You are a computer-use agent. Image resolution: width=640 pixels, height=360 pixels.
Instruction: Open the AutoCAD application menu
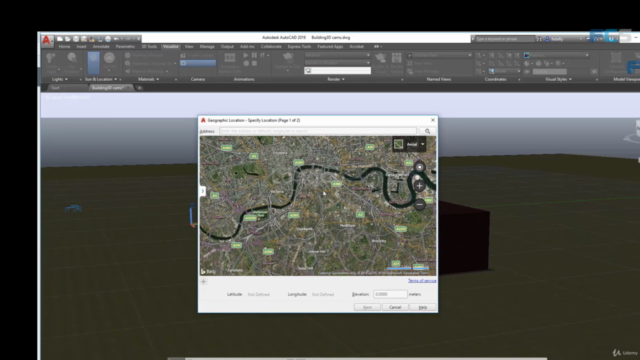click(x=46, y=40)
